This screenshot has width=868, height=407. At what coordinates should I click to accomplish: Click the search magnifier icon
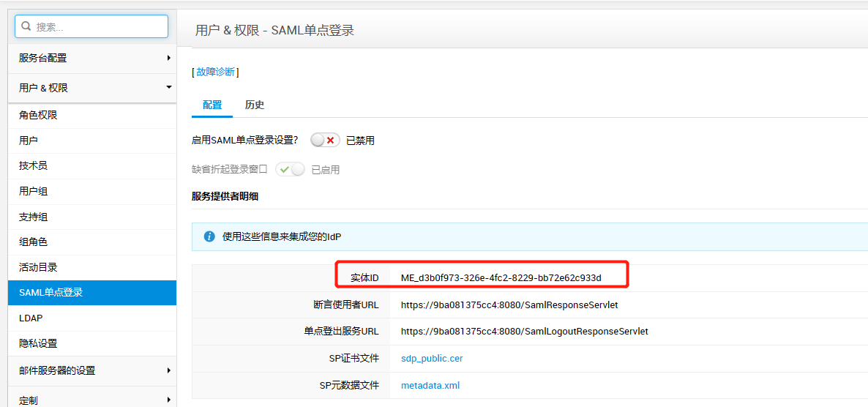coord(26,26)
